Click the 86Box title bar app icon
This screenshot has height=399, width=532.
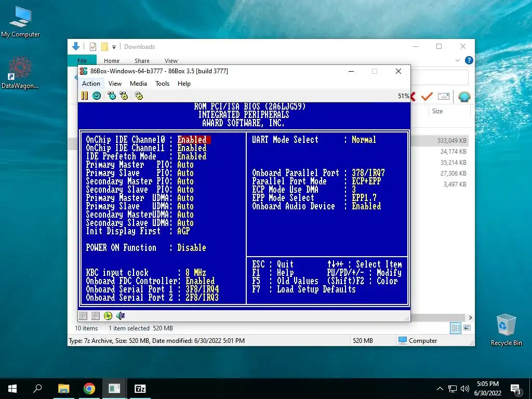pyautogui.click(x=84, y=71)
